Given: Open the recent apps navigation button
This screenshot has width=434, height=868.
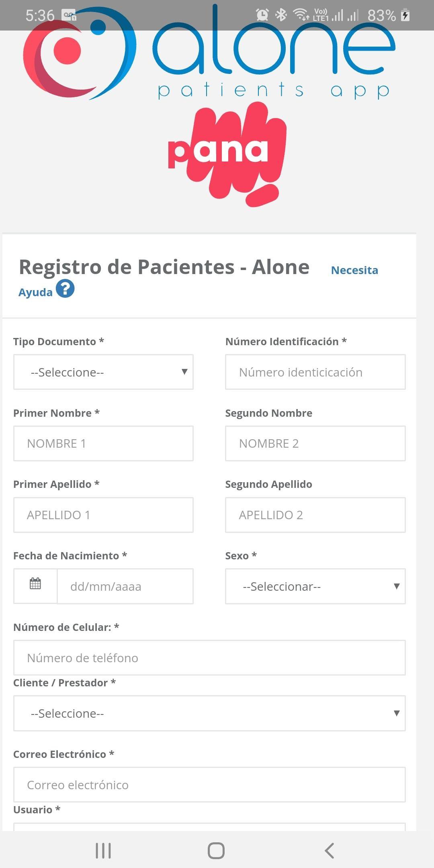Looking at the screenshot, I should click(103, 850).
